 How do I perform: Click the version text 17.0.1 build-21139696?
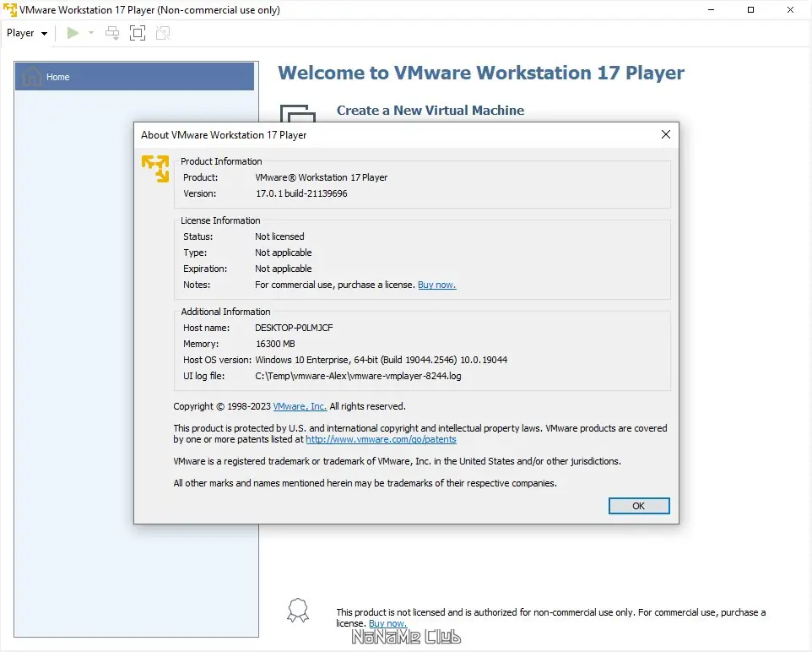coord(301,193)
